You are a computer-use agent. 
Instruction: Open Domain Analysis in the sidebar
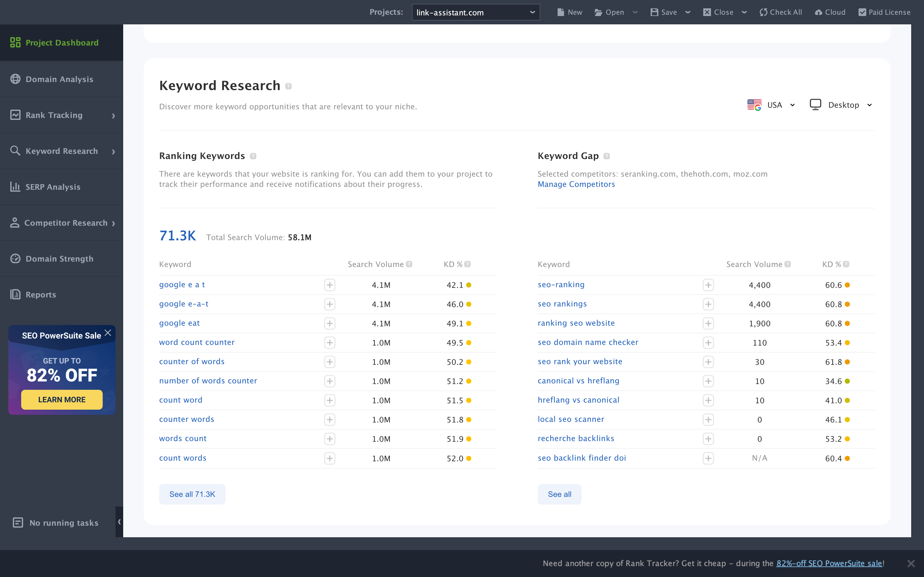[x=59, y=79]
